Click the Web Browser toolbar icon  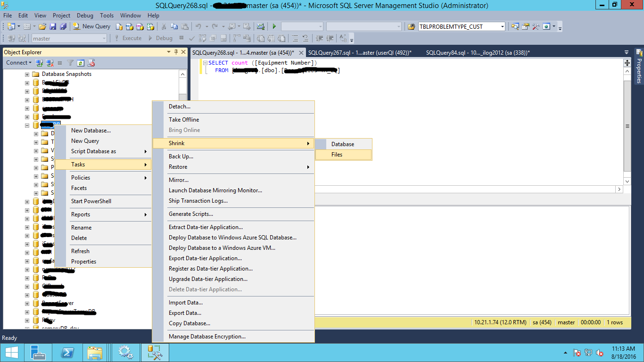click(546, 26)
